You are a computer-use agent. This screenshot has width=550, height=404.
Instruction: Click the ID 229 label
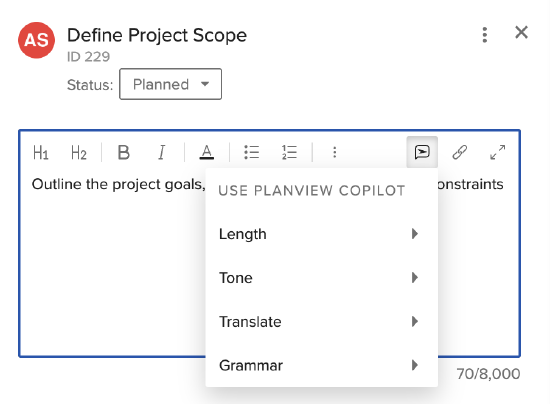point(88,56)
